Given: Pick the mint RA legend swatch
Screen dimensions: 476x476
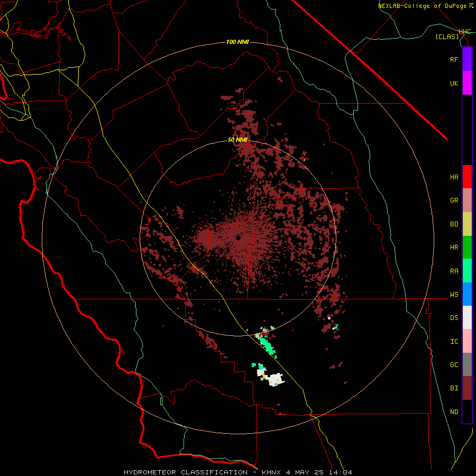Looking at the screenshot, I should click(467, 271).
